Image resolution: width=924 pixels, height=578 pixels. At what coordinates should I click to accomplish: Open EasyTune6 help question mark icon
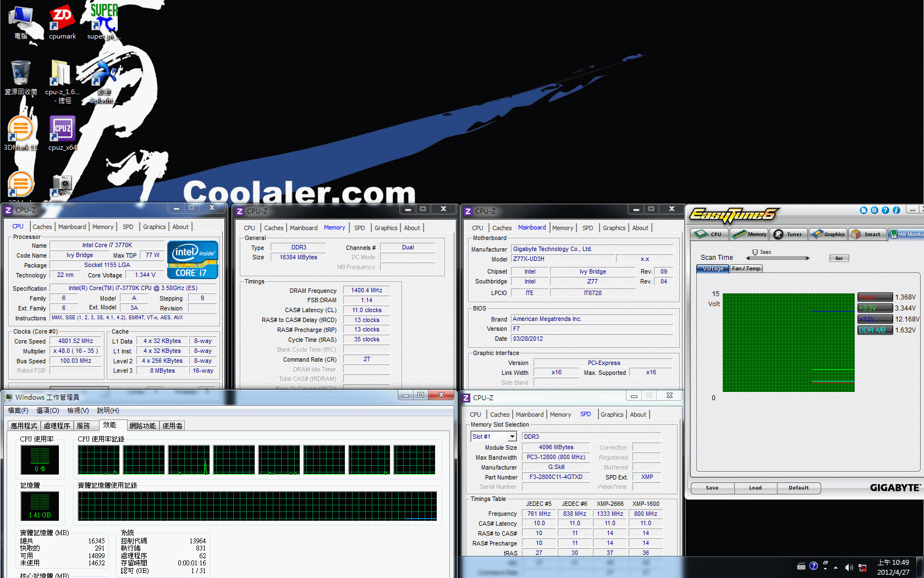coord(886,210)
